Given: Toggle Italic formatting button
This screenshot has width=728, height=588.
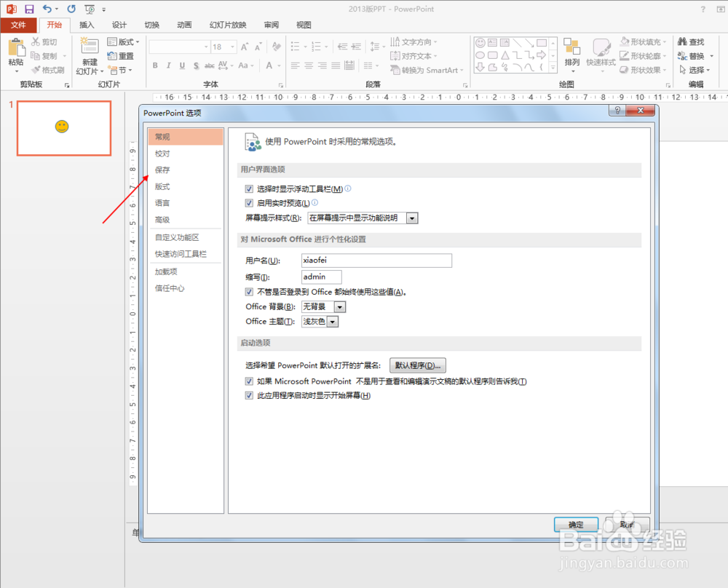Looking at the screenshot, I should (x=169, y=65).
